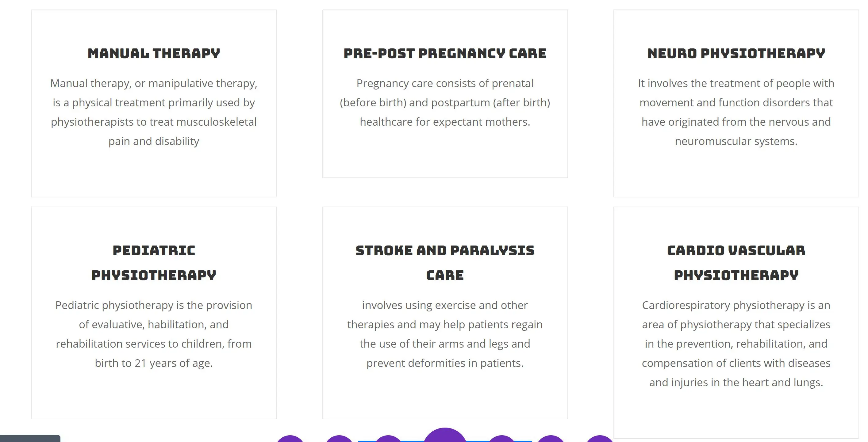Click the large center purple circle
This screenshot has height=442, width=868.
[x=445, y=436]
